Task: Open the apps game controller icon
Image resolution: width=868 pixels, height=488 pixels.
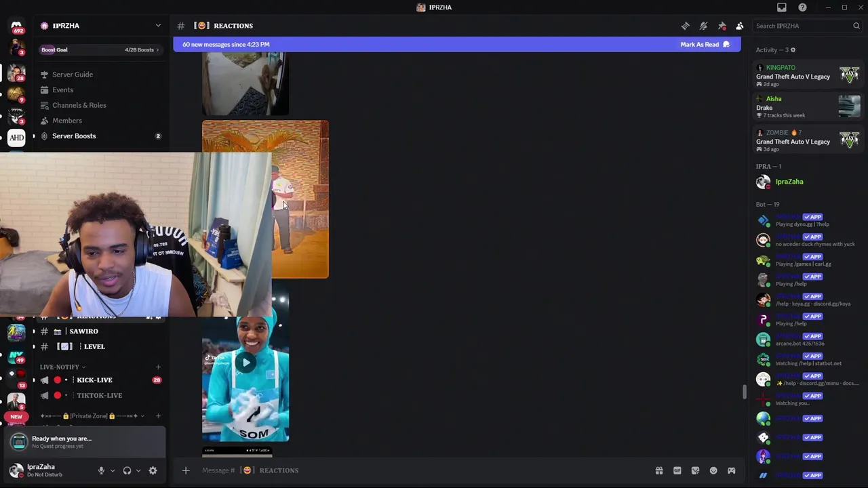Action: click(x=732, y=470)
